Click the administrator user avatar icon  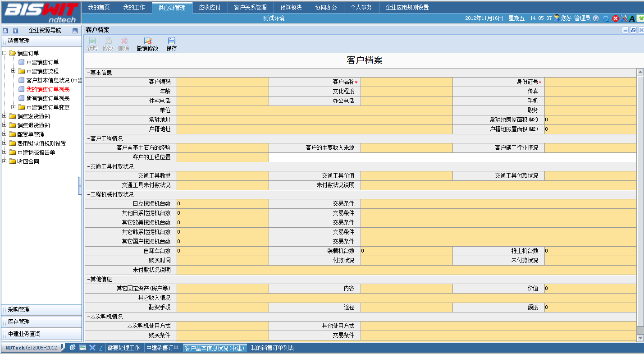(x=557, y=18)
